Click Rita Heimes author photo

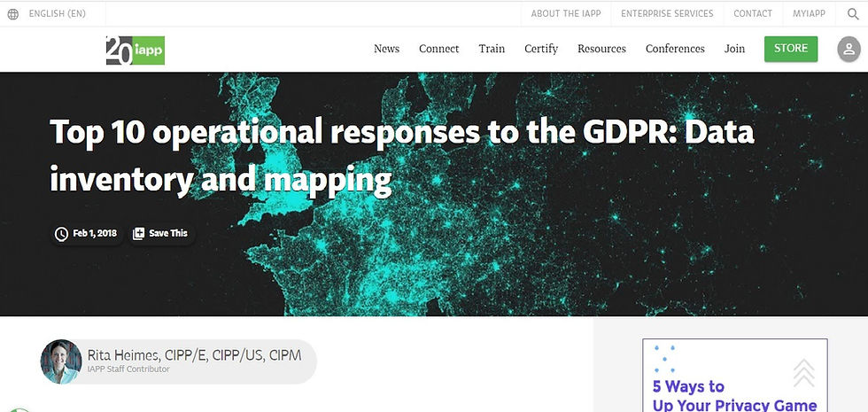pyautogui.click(x=61, y=361)
